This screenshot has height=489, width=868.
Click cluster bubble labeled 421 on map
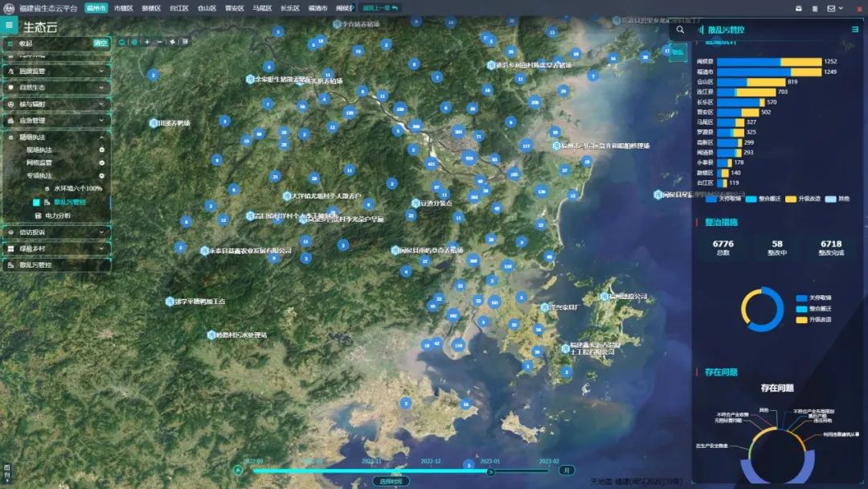[432, 164]
